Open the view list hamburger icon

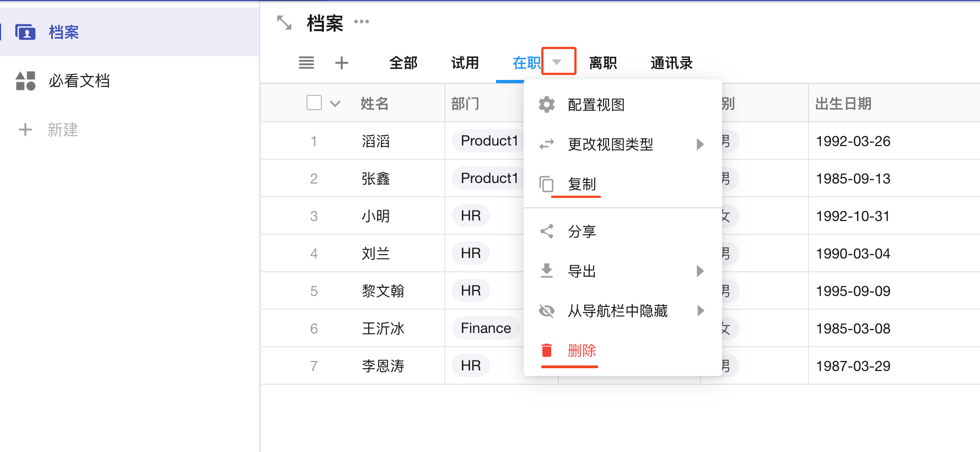click(x=306, y=63)
